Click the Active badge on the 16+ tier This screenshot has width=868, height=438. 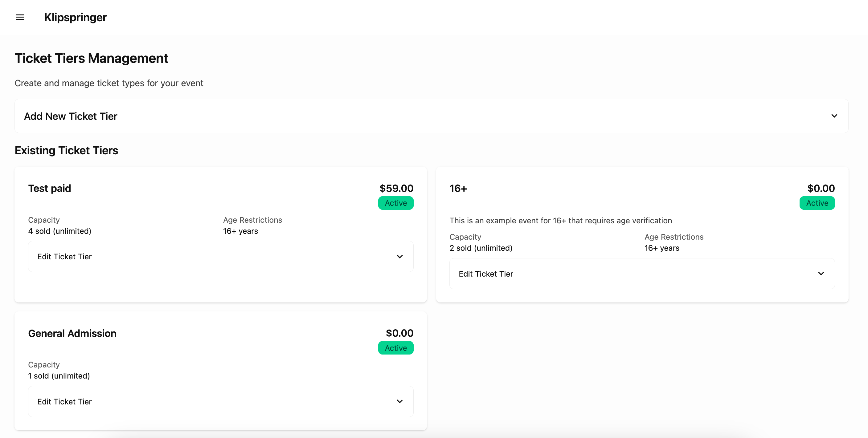[x=817, y=203]
